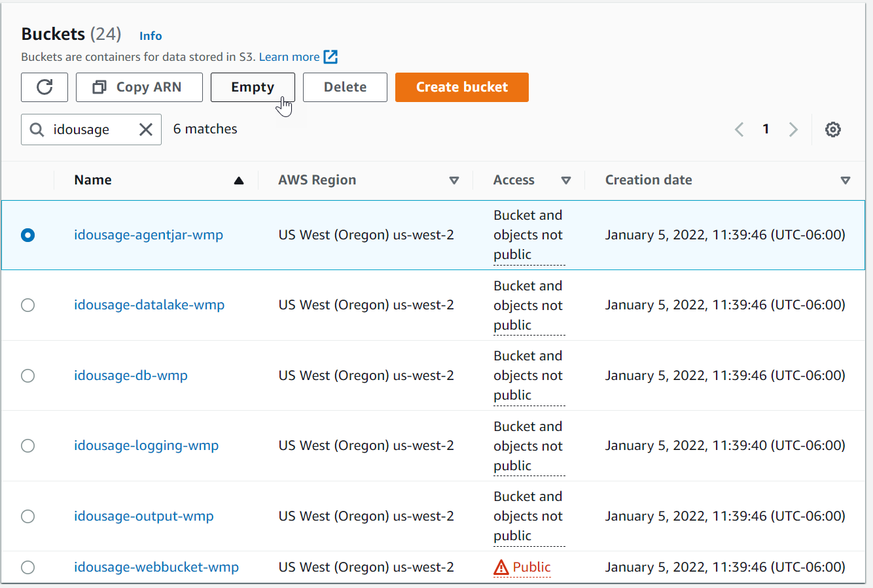The width and height of the screenshot is (873, 588).
Task: Click access status for idousage-db-wmp
Action: 528,375
